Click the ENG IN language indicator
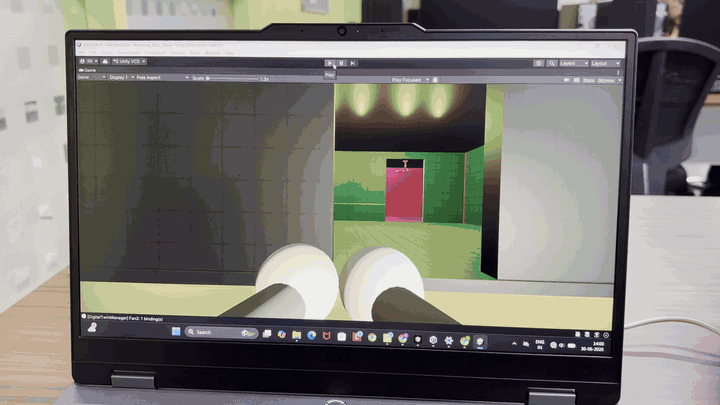The height and width of the screenshot is (405, 720). coord(540,344)
